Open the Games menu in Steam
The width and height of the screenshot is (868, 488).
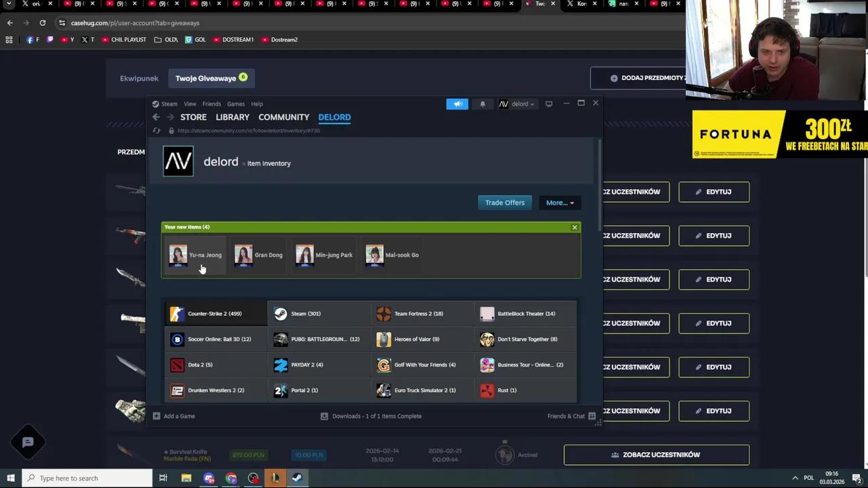pos(236,104)
